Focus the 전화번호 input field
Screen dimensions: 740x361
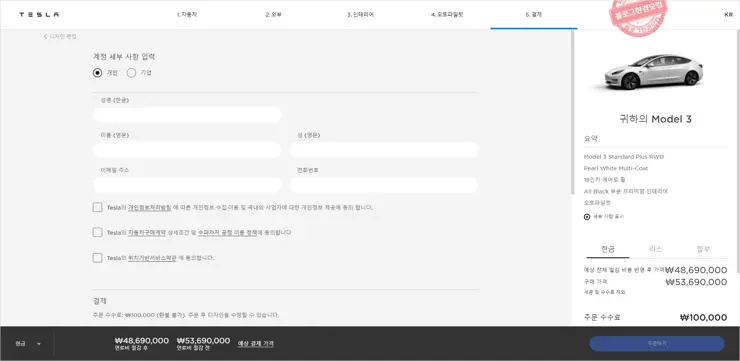coord(384,185)
